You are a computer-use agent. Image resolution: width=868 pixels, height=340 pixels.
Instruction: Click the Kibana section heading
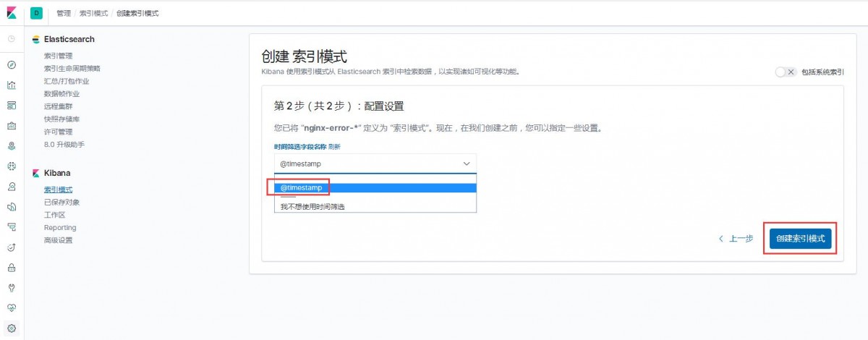57,173
